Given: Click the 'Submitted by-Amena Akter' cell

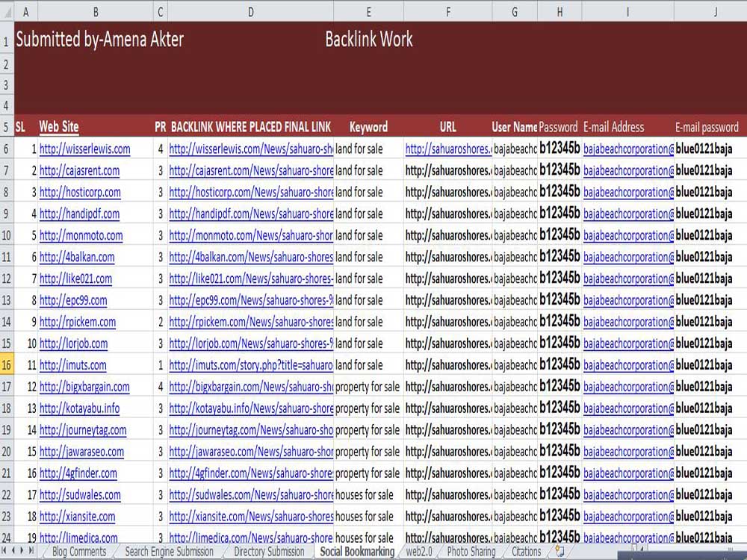Looking at the screenshot, I should [99, 40].
